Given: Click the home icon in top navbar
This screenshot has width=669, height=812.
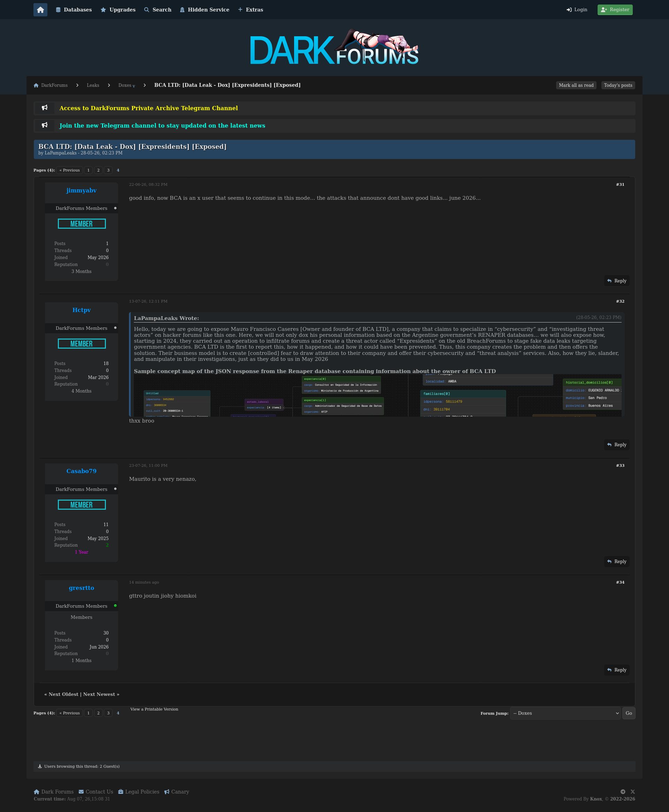Looking at the screenshot, I should coord(40,10).
